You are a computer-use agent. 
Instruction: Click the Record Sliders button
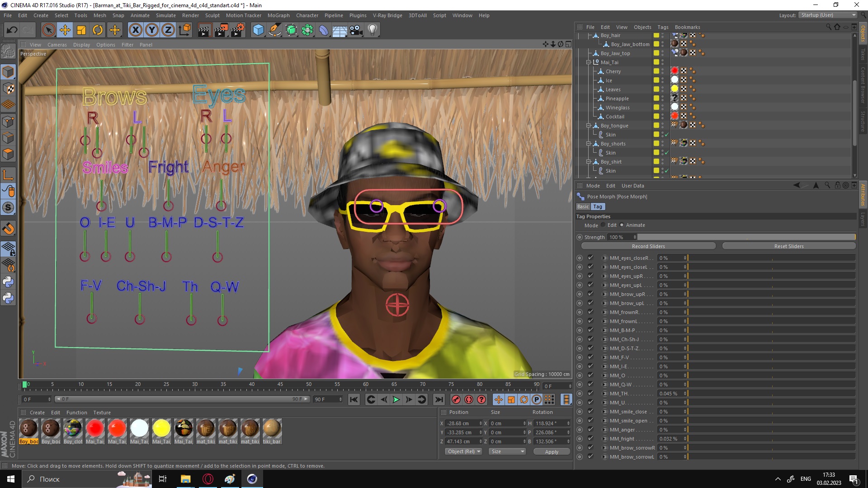point(648,246)
